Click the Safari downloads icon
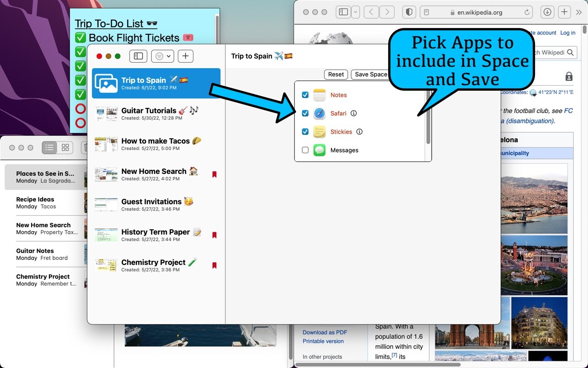The width and height of the screenshot is (588, 368). pos(546,12)
